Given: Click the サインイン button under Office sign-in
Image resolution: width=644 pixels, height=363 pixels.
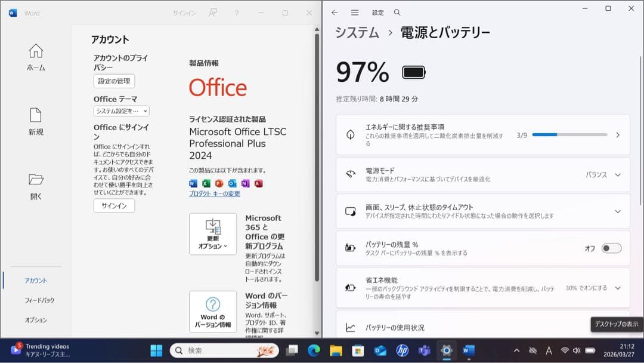Looking at the screenshot, I should (x=114, y=205).
